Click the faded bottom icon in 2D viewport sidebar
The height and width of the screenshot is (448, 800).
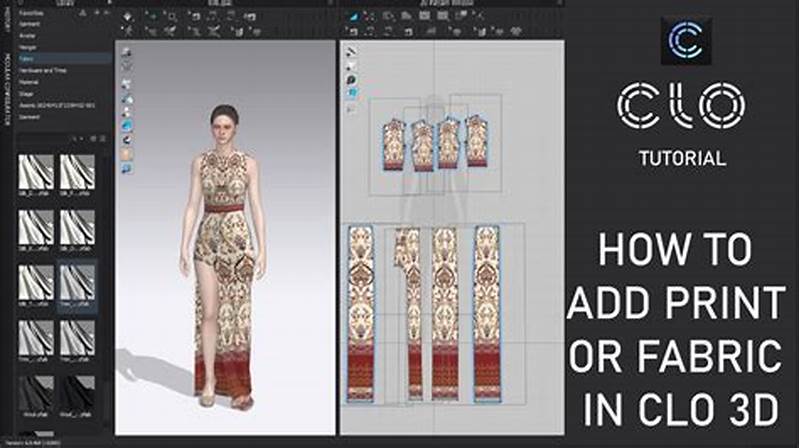tap(352, 108)
